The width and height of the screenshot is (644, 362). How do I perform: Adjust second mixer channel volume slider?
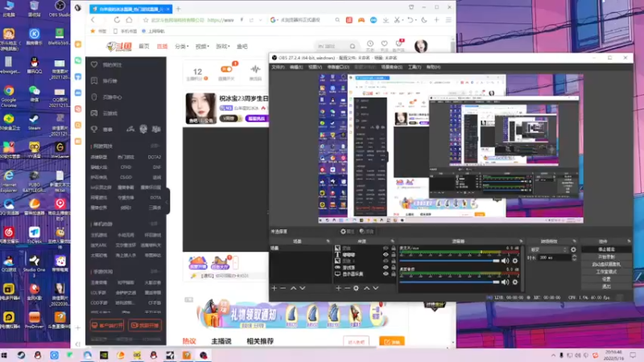[449, 282]
